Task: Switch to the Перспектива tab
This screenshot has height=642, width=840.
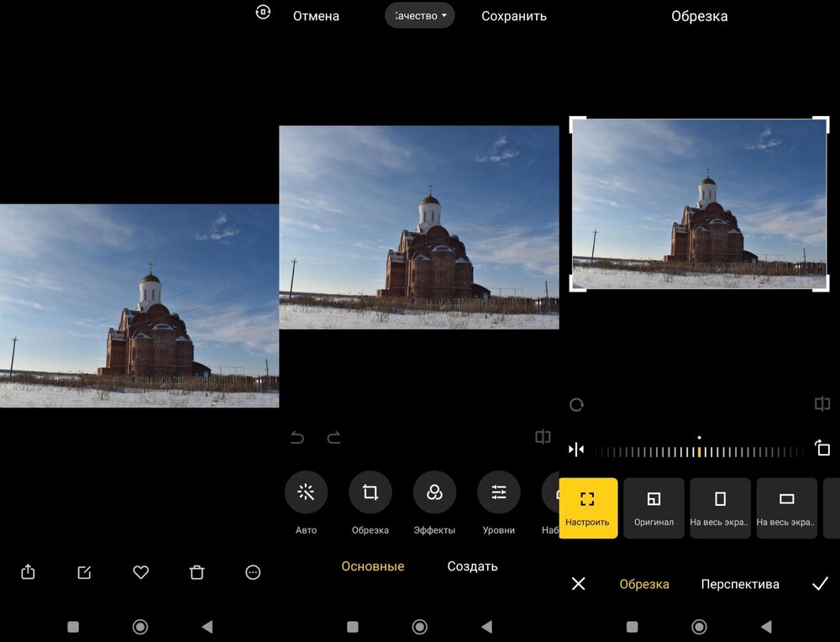Action: [740, 584]
